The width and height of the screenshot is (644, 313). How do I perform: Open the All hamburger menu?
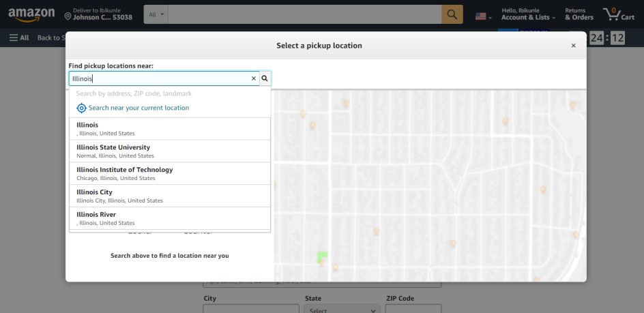[x=19, y=38]
